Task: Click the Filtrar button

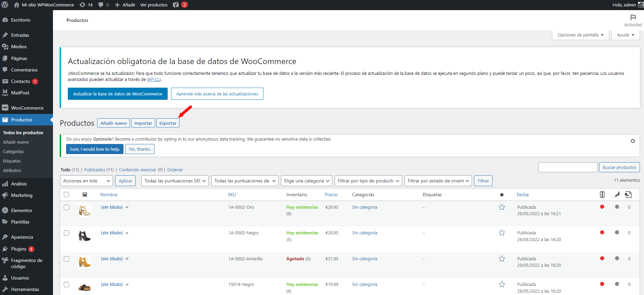Action: point(483,181)
